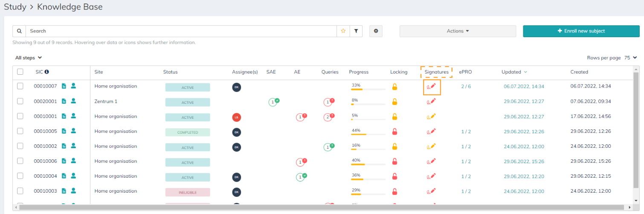Click the Created column header

579,72
